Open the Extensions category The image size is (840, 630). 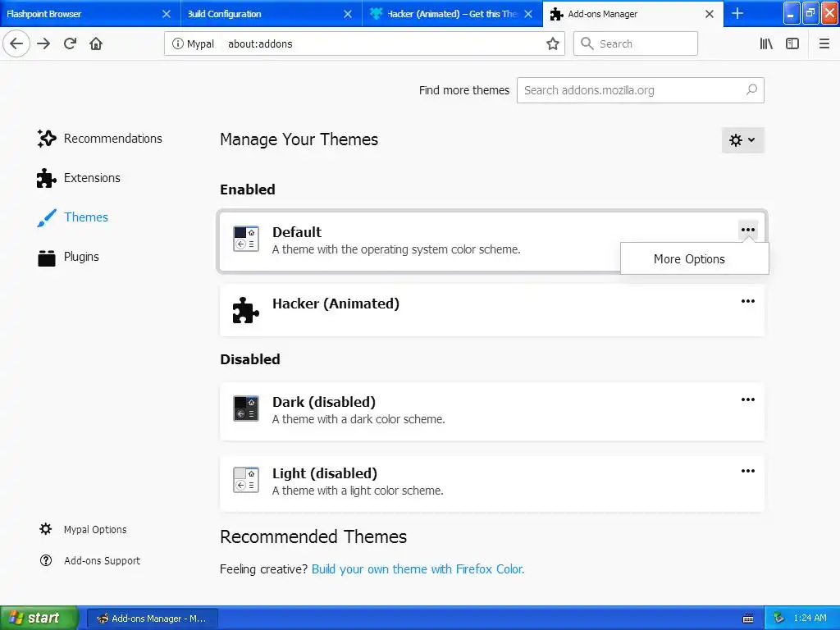79,178
